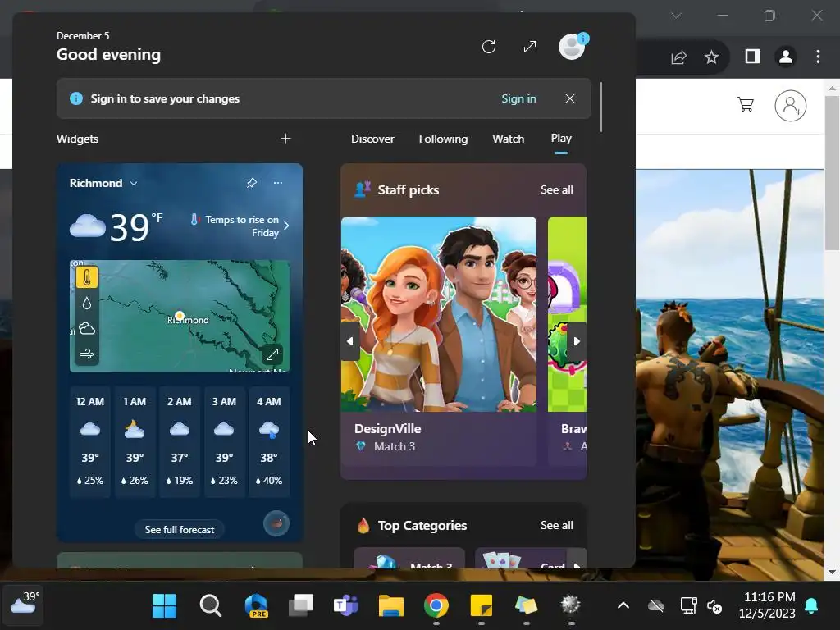Click See all in Staff picks
The image size is (840, 630).
point(557,189)
